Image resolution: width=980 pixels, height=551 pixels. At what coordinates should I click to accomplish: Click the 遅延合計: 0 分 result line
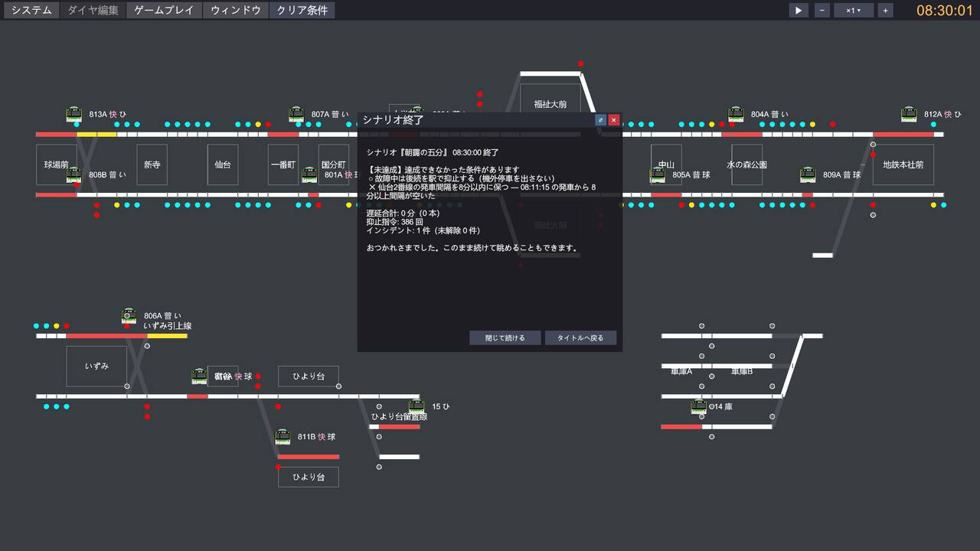coord(403,213)
